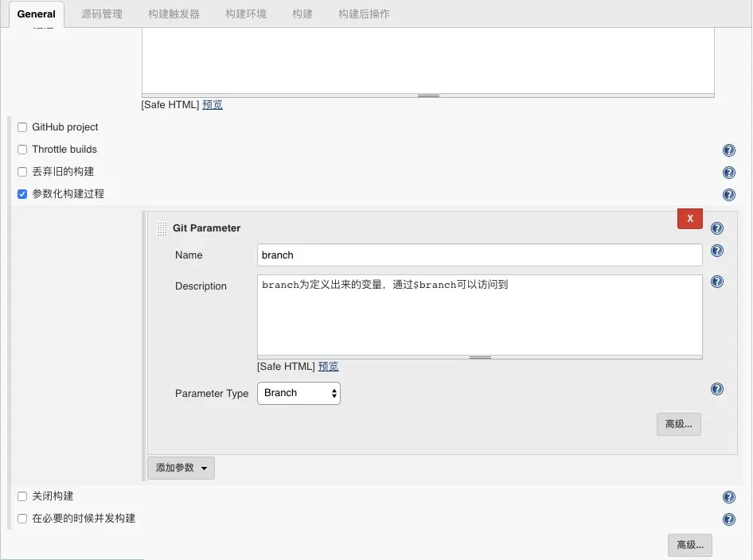
Task: Grab the Git Parameter drag handle
Action: 162,228
